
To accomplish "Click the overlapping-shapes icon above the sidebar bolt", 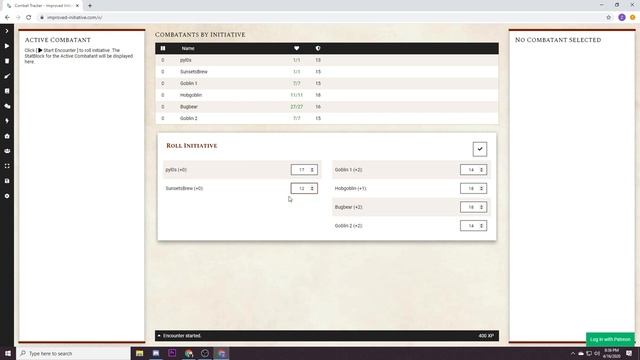I will tap(7, 106).
